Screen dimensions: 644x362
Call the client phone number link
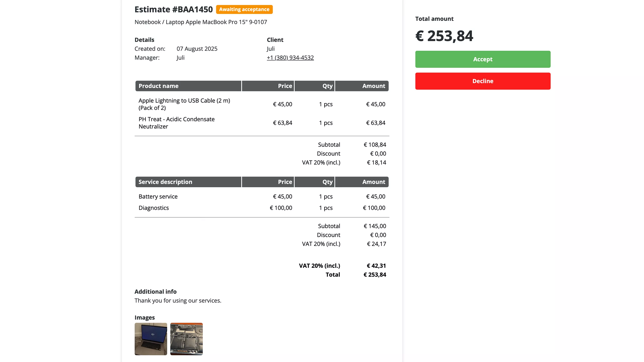pyautogui.click(x=290, y=58)
